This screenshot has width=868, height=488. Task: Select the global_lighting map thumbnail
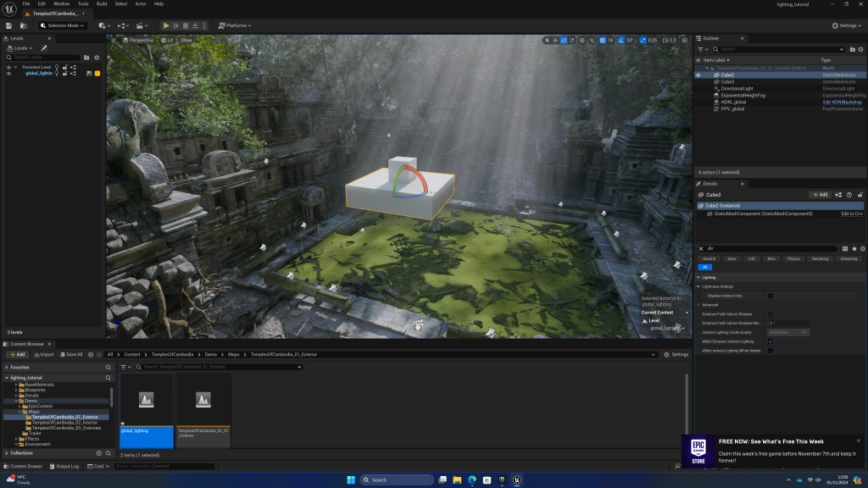click(146, 411)
